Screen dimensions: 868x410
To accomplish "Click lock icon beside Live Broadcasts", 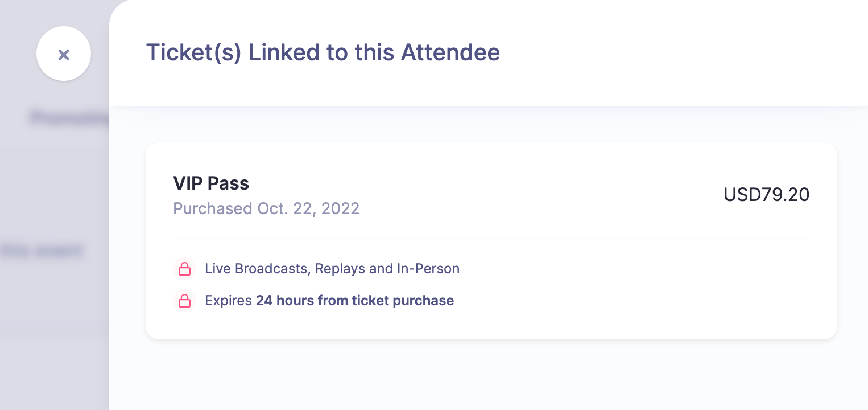I will click(x=184, y=269).
